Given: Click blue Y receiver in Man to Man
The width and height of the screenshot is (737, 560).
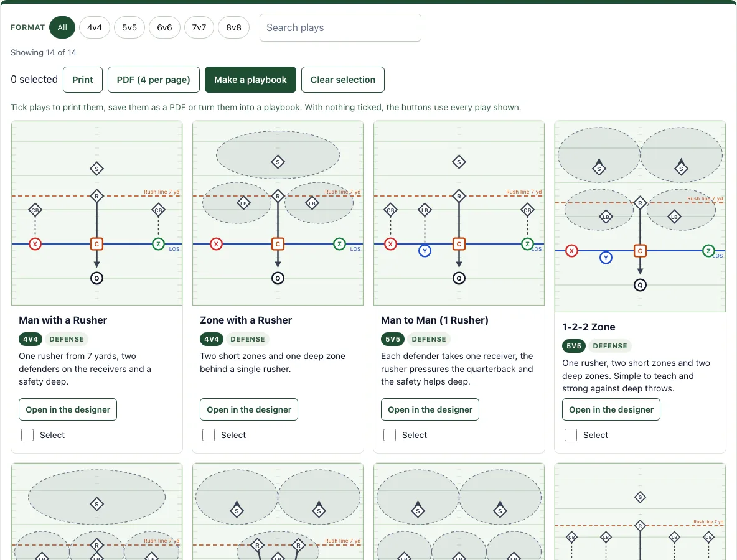Looking at the screenshot, I should pyautogui.click(x=425, y=251).
